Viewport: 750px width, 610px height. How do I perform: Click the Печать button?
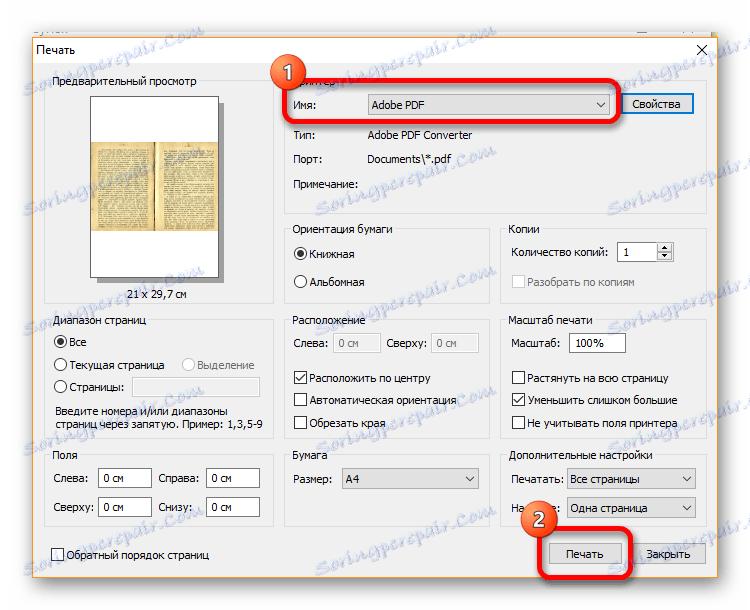point(585,554)
